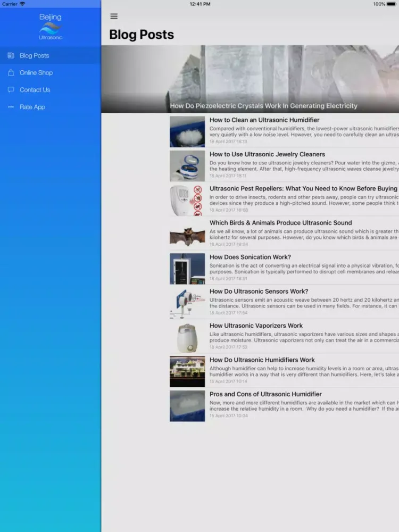Click the '18 April 2017 18:13' date

(228, 142)
